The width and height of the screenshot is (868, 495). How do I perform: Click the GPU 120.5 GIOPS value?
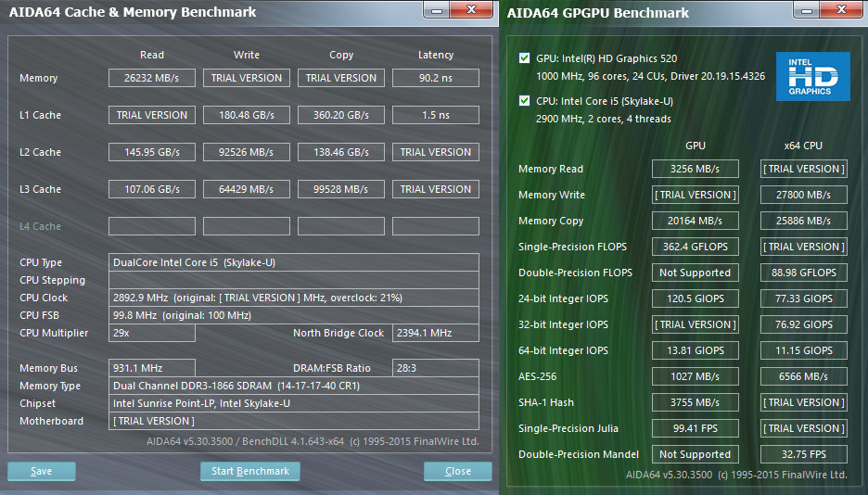pyautogui.click(x=696, y=299)
